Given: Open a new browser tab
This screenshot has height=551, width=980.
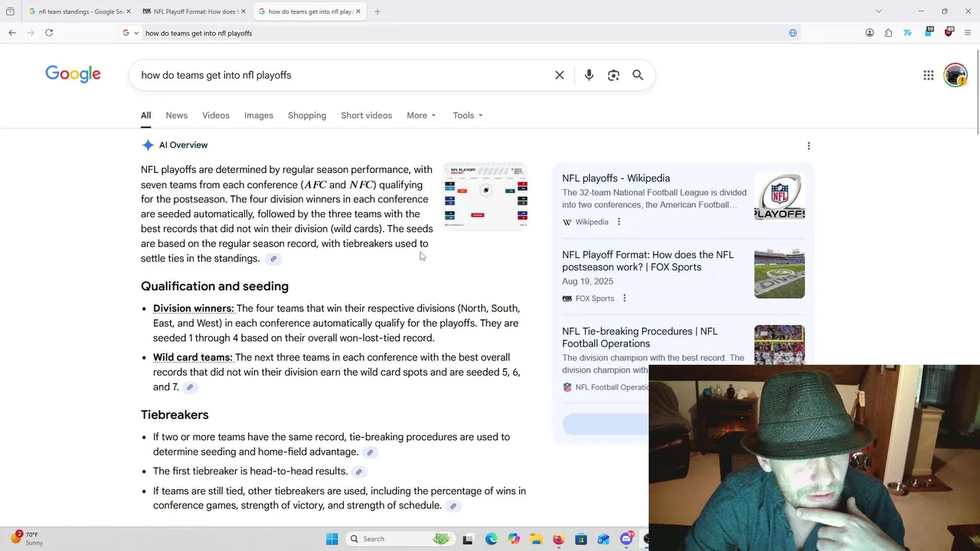Looking at the screenshot, I should [377, 11].
